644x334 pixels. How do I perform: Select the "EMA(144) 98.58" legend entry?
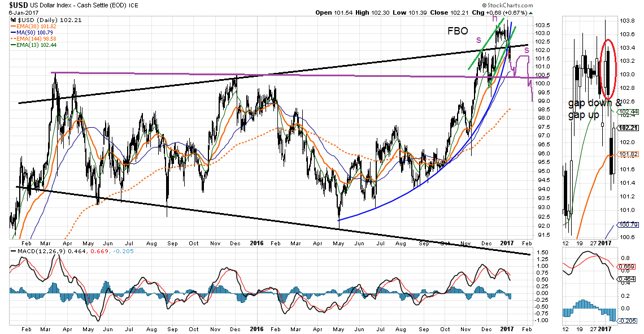pyautogui.click(x=34, y=38)
